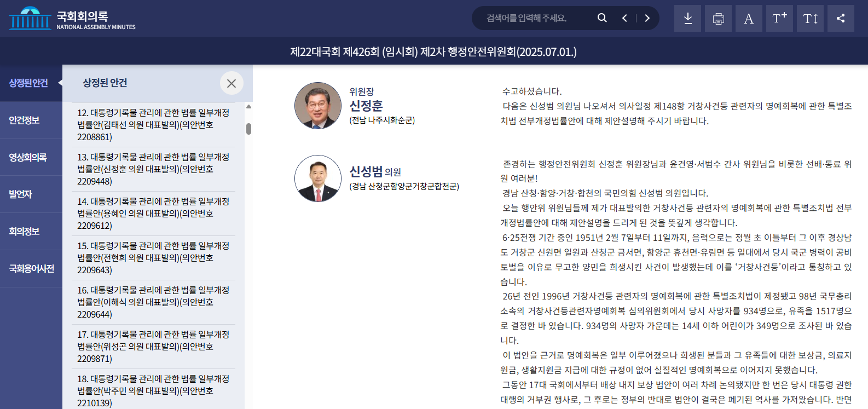The width and height of the screenshot is (868, 409).
Task: Increase text size with T+ icon
Action: tap(780, 19)
